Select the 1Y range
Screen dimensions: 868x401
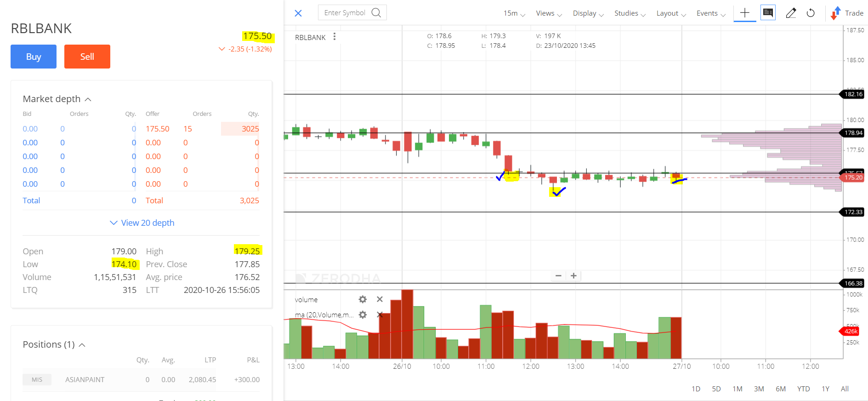825,389
